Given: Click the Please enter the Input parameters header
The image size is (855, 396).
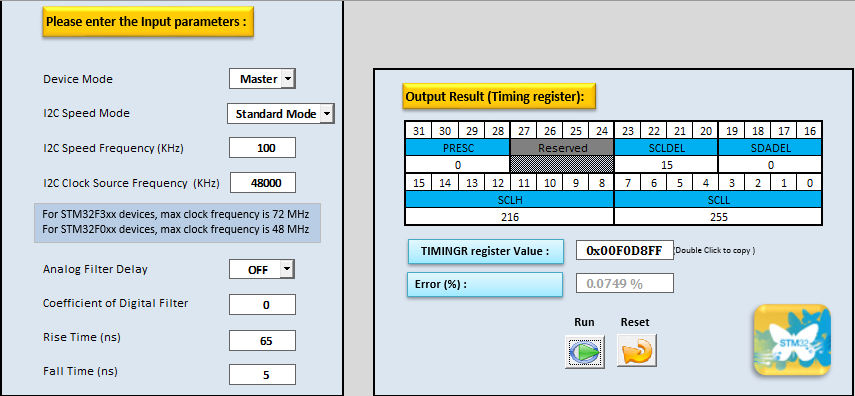Looking at the screenshot, I should pos(148,22).
